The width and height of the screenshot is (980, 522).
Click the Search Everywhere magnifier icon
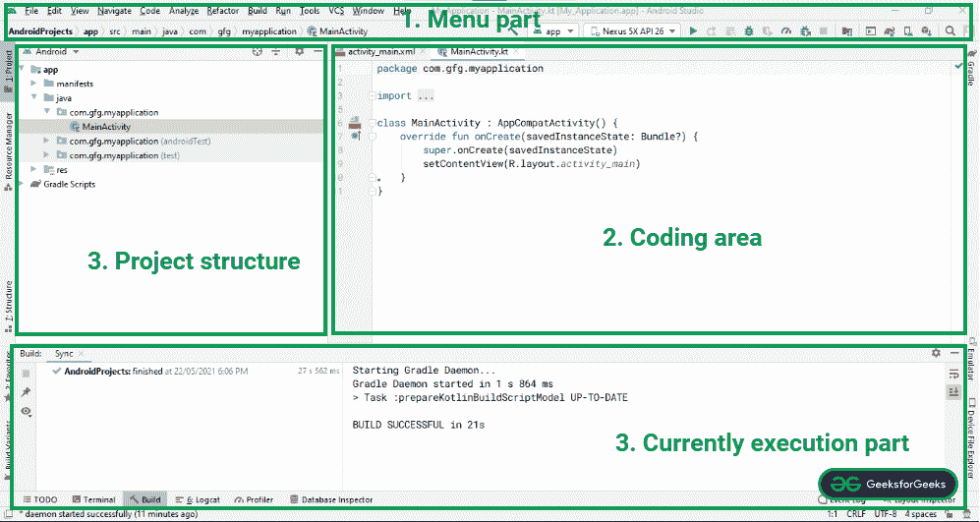tap(950, 31)
